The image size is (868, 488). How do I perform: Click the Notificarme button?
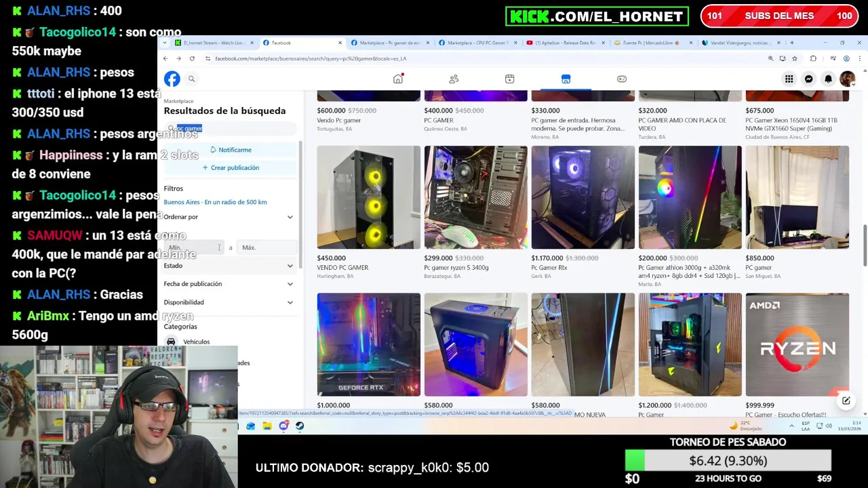click(231, 150)
